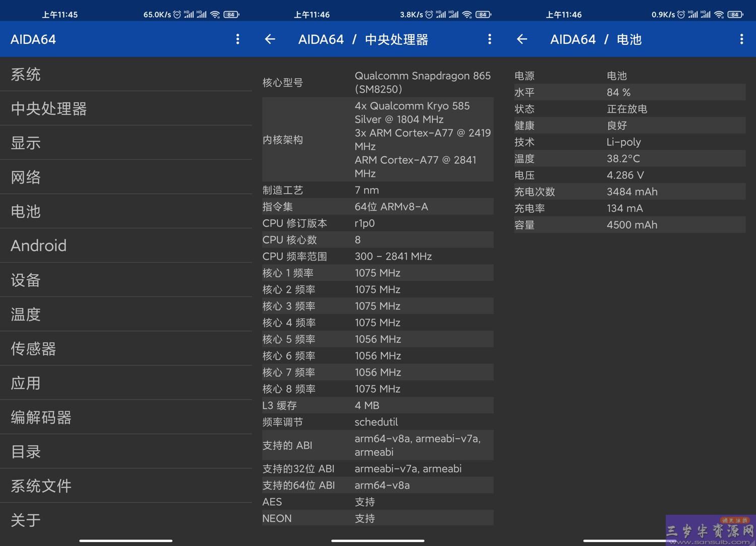Tap the alarm icon on 中央处理器 screen status bar

coord(429,15)
